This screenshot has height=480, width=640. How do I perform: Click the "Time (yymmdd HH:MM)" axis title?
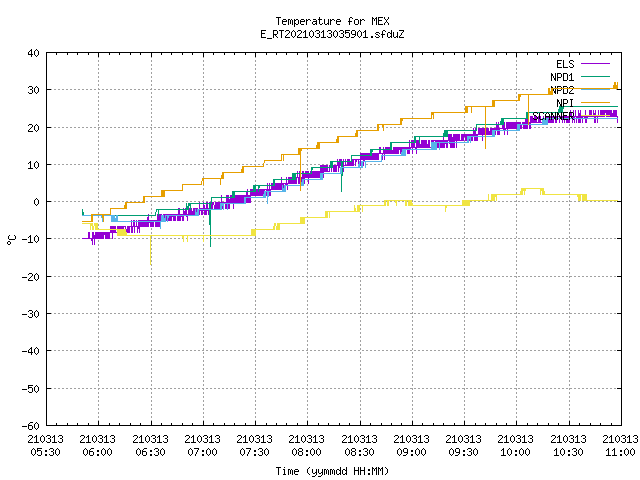[x=332, y=471]
